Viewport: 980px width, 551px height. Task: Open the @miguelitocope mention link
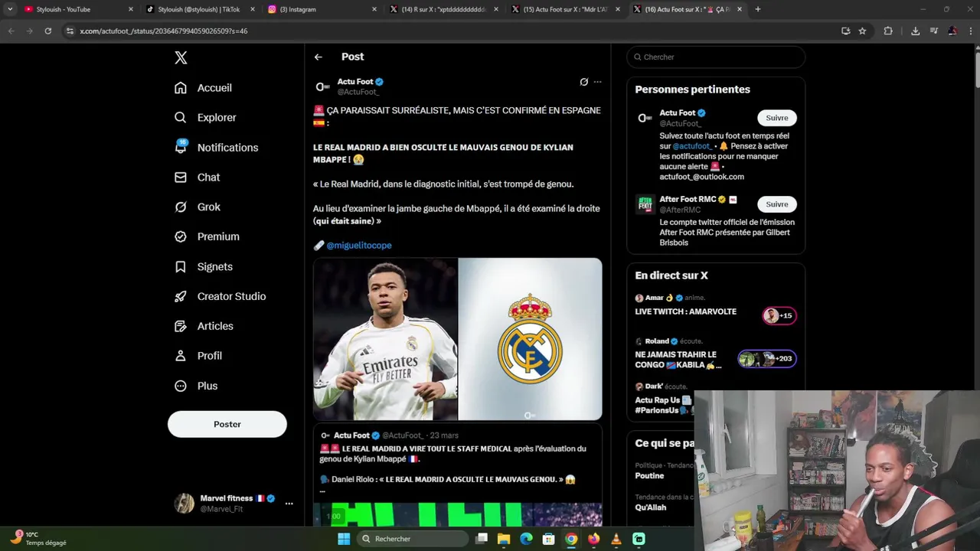pos(359,246)
